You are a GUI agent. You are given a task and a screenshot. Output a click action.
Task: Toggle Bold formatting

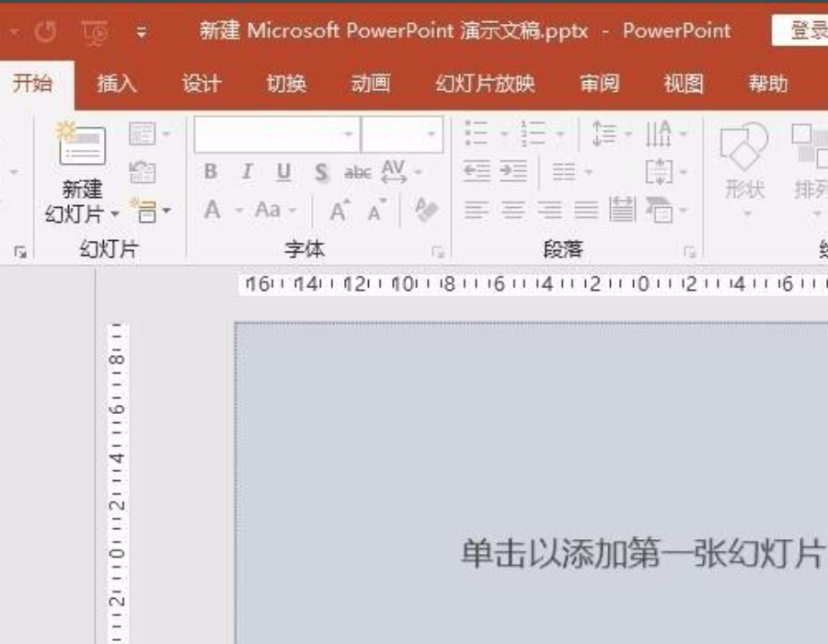210,171
